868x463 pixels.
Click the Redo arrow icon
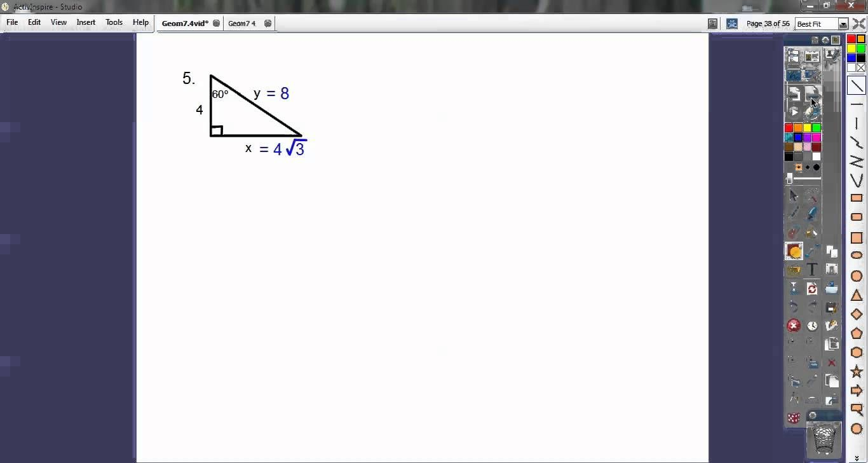point(811,307)
